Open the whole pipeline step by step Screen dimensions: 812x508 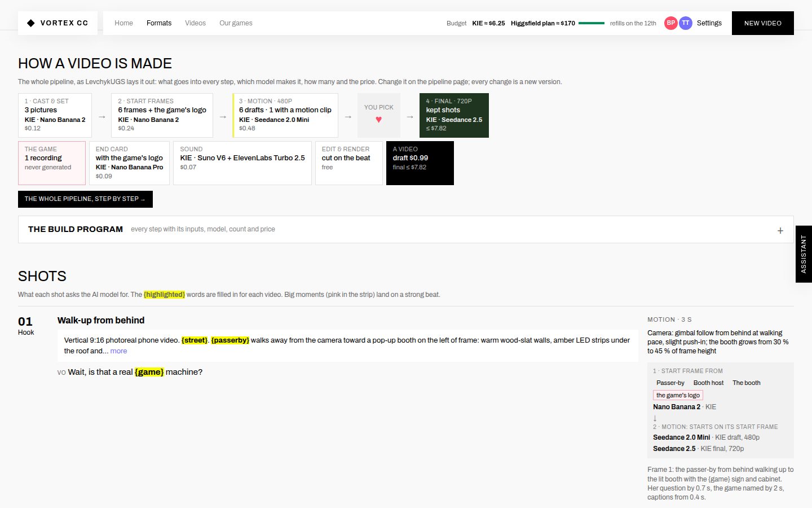click(x=85, y=199)
